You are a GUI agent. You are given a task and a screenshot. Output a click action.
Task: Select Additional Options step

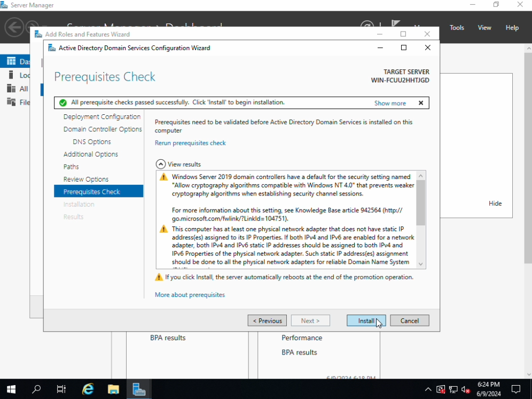point(91,154)
